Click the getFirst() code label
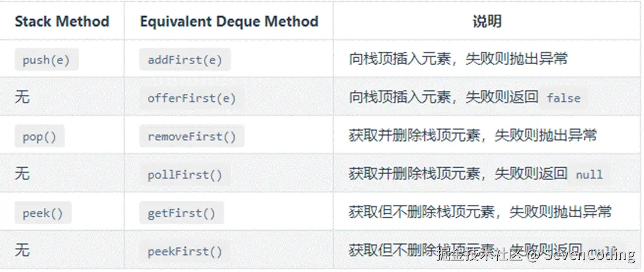Screen dimensions: 644x272 [182, 213]
